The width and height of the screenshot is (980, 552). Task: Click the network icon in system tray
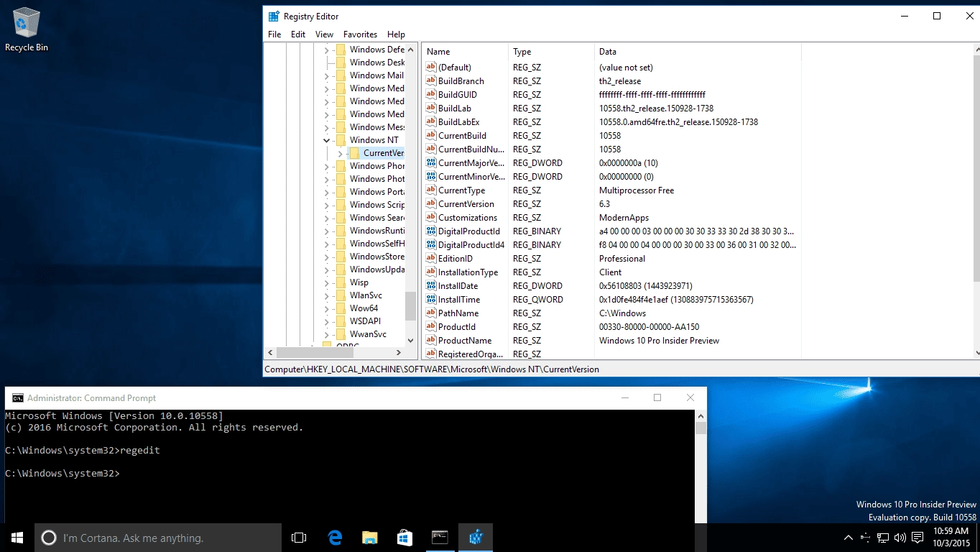click(883, 538)
